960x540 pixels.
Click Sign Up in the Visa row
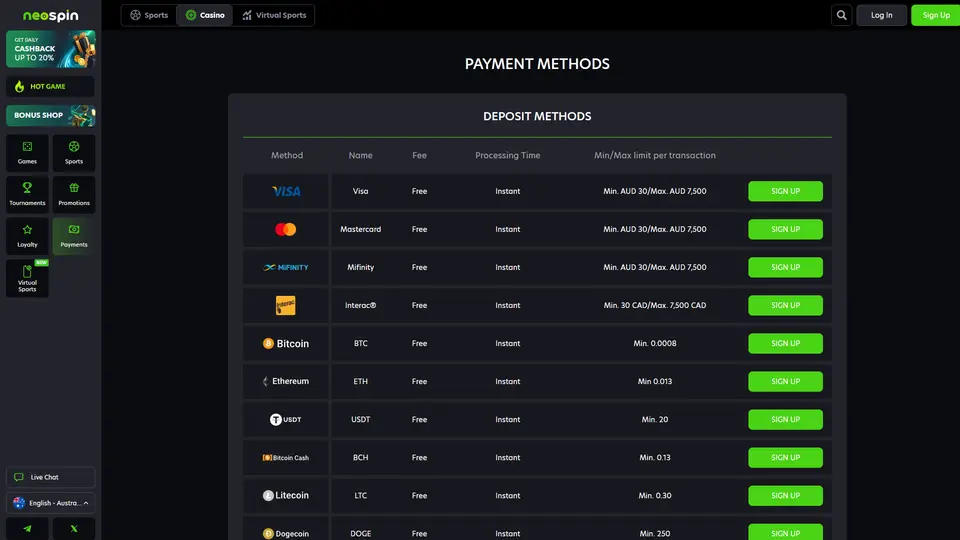click(786, 191)
